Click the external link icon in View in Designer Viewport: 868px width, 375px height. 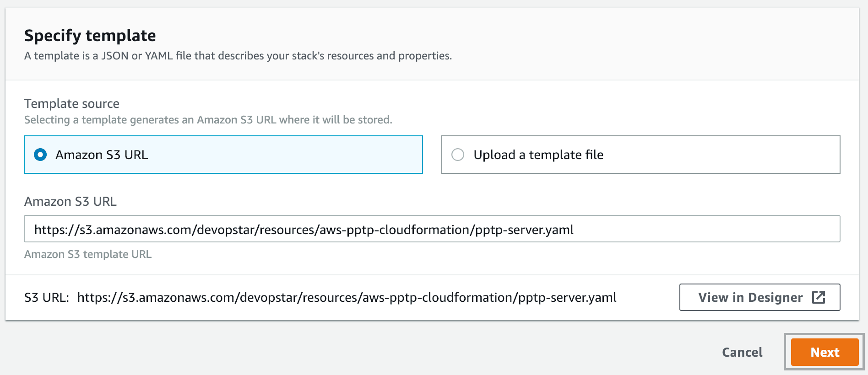tap(818, 297)
